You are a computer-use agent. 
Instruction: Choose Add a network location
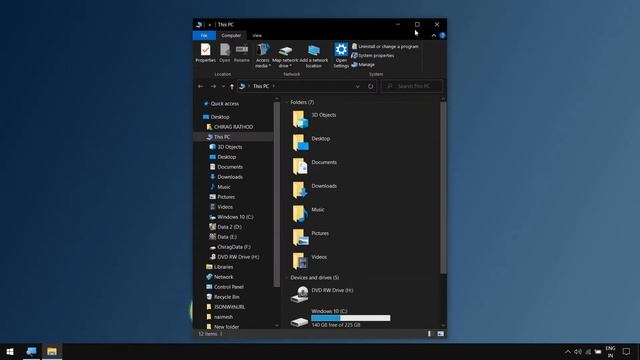[x=313, y=56]
